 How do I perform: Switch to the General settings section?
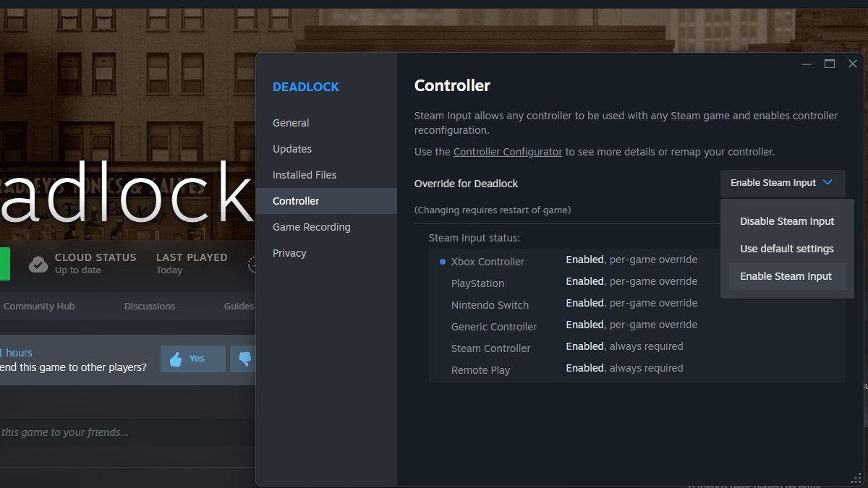point(291,123)
